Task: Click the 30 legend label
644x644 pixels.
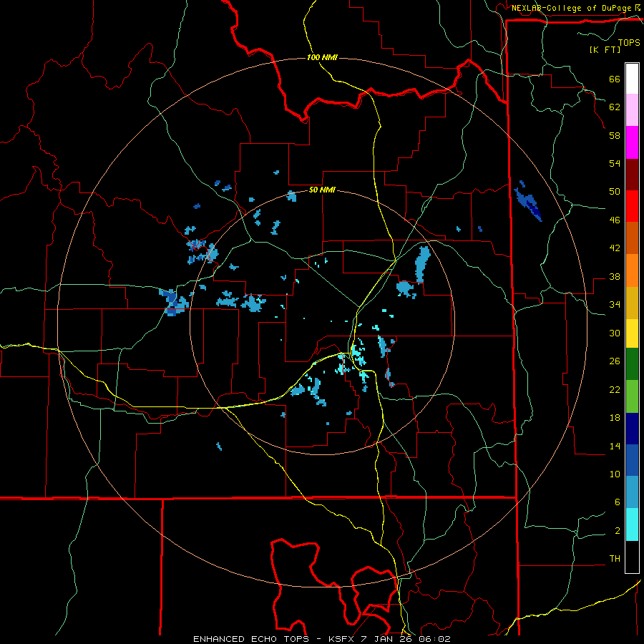Action: pos(615,333)
